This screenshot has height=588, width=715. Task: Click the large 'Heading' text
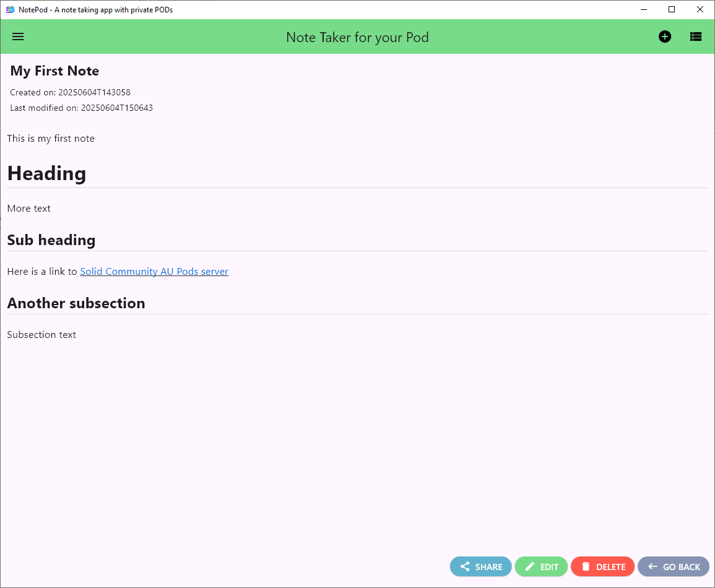coord(46,173)
